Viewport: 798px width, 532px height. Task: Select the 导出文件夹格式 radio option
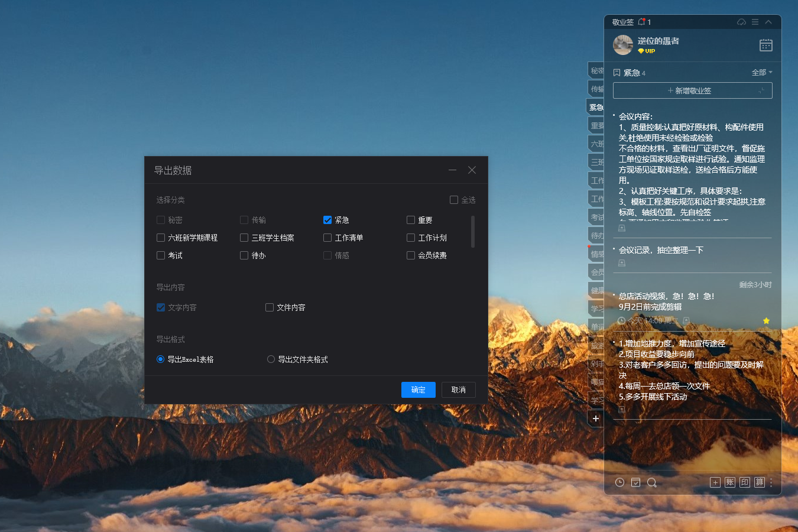pos(271,359)
